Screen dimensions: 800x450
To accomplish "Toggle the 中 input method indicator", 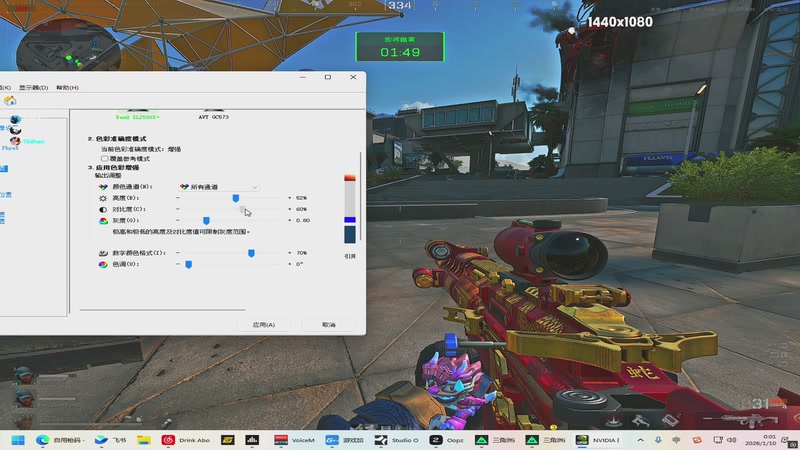I will pyautogui.click(x=677, y=440).
